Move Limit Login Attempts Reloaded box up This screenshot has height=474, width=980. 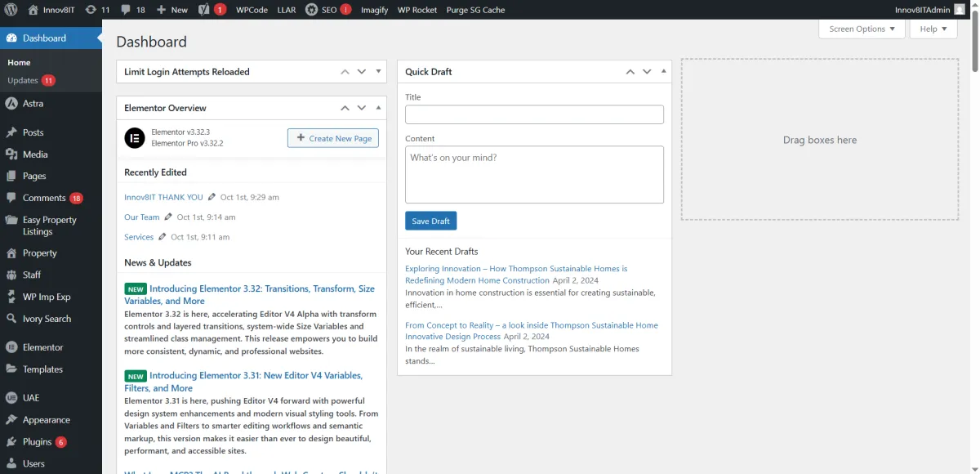tap(345, 72)
